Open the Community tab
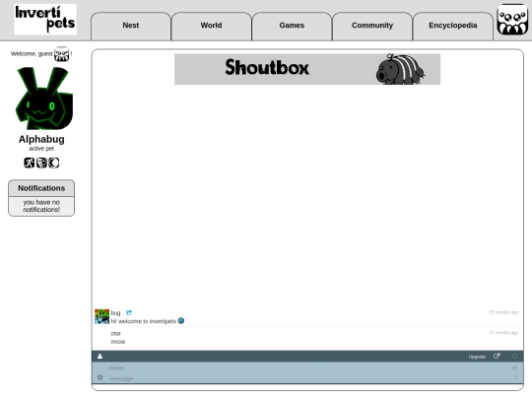Image resolution: width=532 pixels, height=399 pixels. point(372,27)
